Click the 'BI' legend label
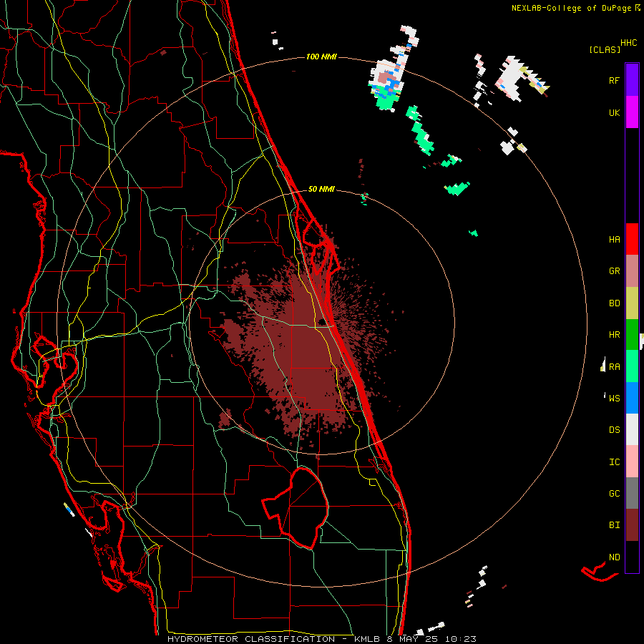 614,525
